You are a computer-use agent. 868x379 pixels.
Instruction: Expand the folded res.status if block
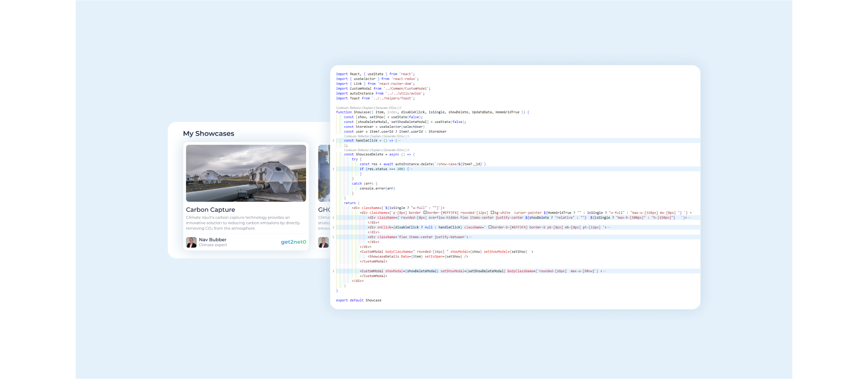[333, 169]
